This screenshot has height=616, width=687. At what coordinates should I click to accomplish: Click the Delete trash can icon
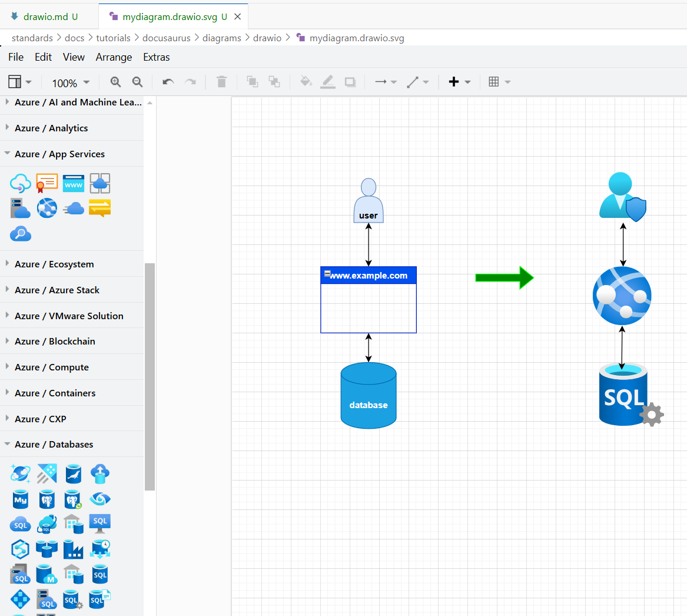click(221, 82)
